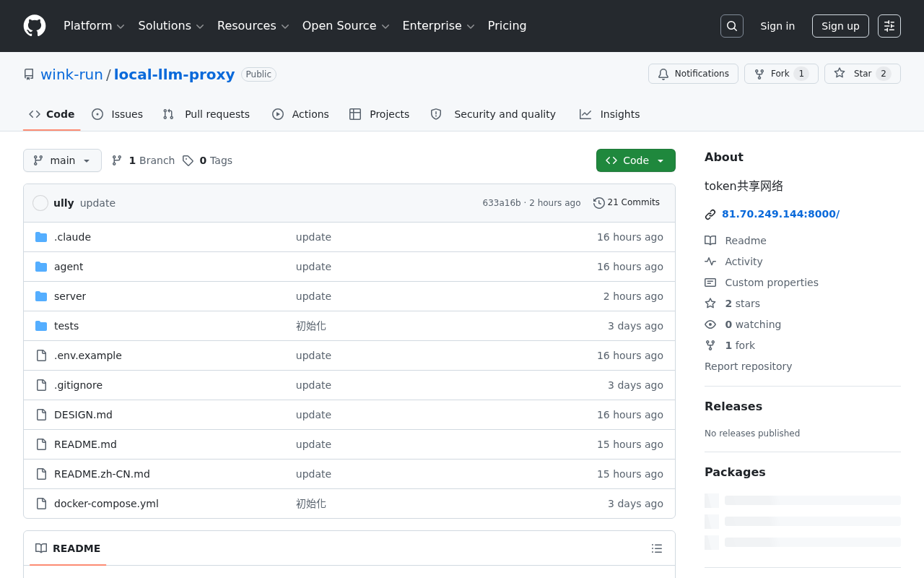
Task: Switch to the Projects tab
Action: point(379,114)
